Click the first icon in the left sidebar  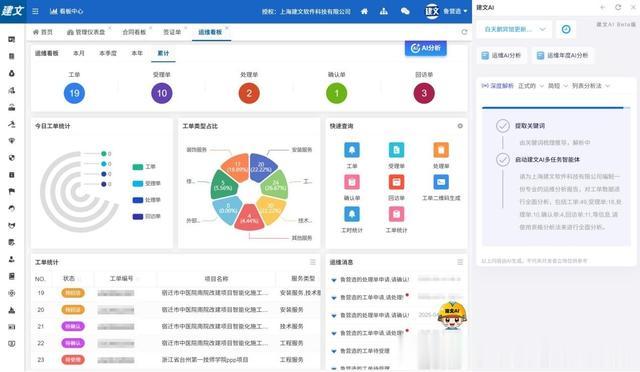[12, 39]
